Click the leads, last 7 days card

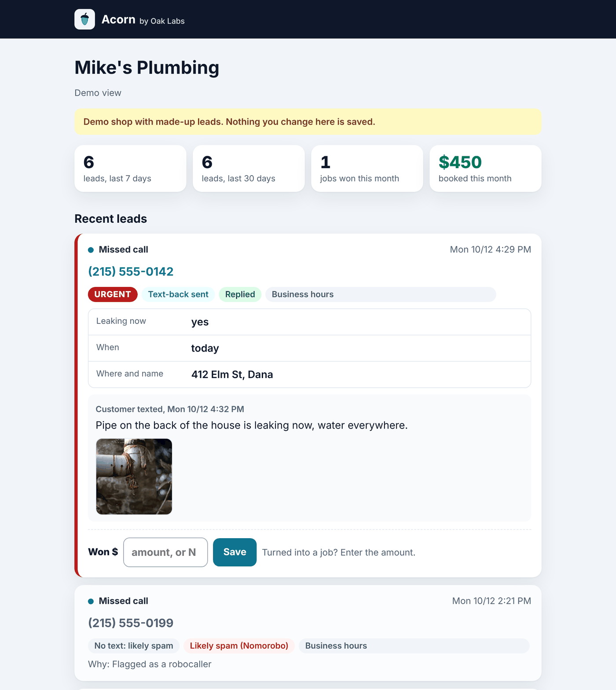click(x=130, y=169)
